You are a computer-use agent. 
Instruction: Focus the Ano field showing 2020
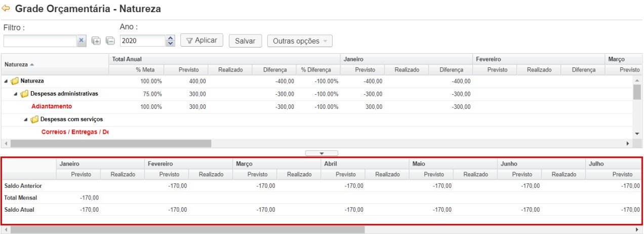pyautogui.click(x=143, y=41)
